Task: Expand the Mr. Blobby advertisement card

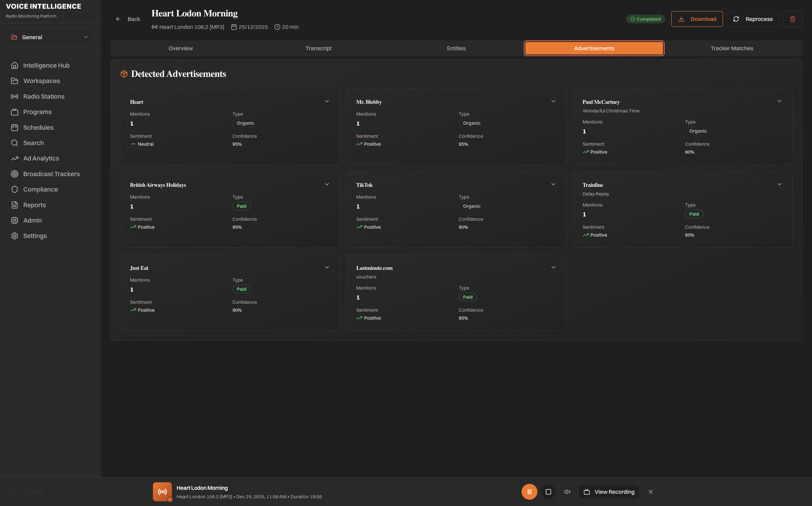Action: click(553, 101)
